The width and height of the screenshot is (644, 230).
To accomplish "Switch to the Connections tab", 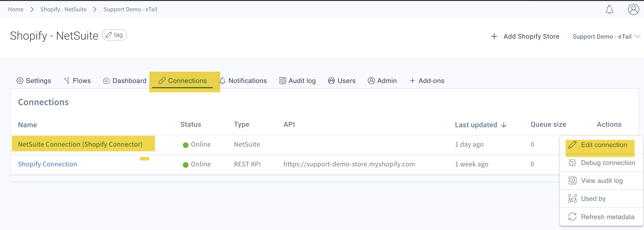I will tap(188, 80).
